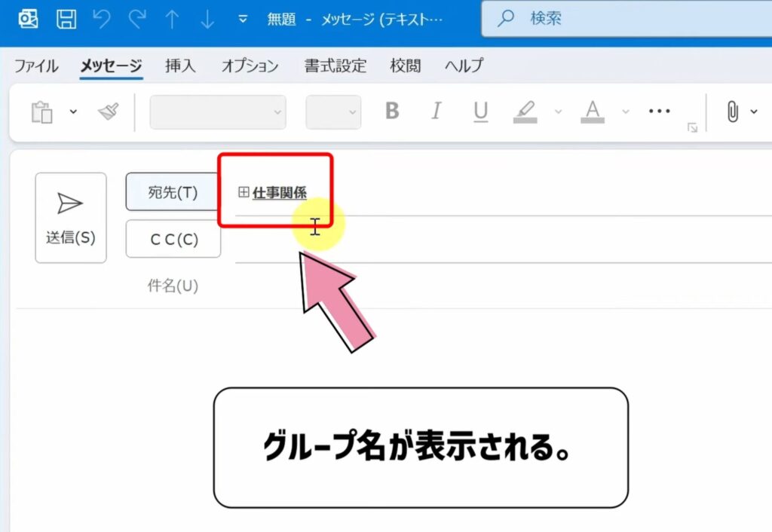The height and width of the screenshot is (532, 772).
Task: Send the message with 送信(S)
Action: [70, 218]
